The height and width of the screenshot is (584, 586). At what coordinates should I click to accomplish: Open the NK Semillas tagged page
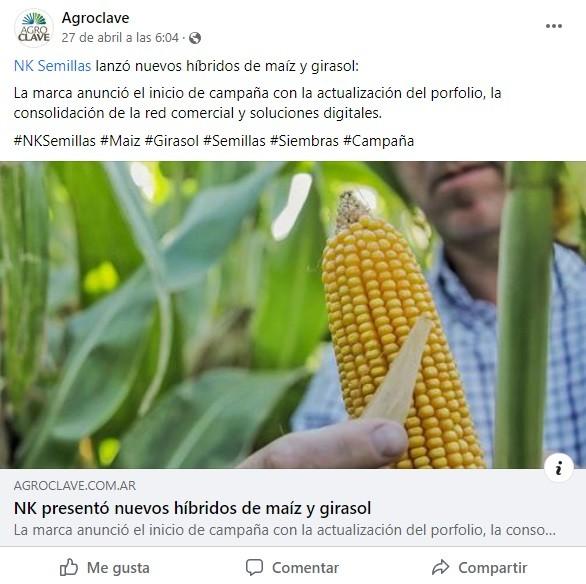point(52,66)
